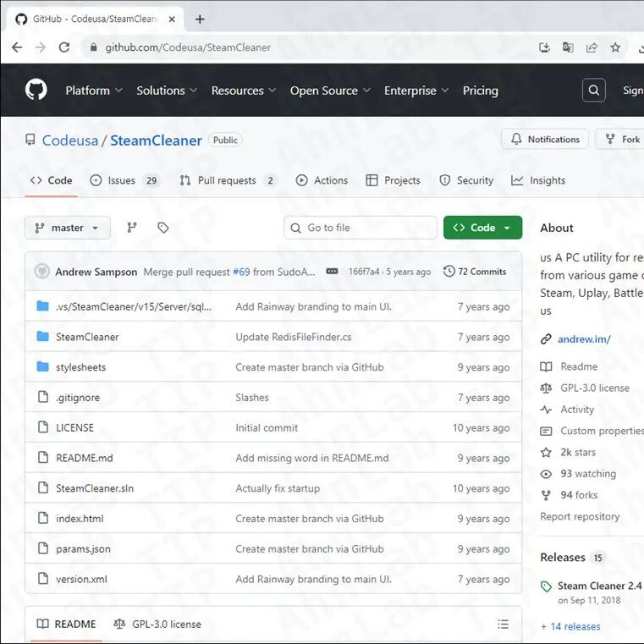Open the branches icon next to master
644x644 pixels.
pyautogui.click(x=132, y=228)
